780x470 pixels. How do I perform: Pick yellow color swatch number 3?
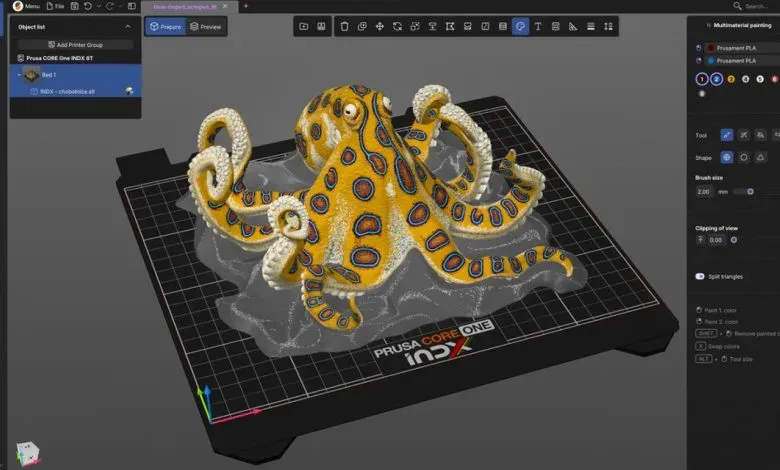[731, 79]
